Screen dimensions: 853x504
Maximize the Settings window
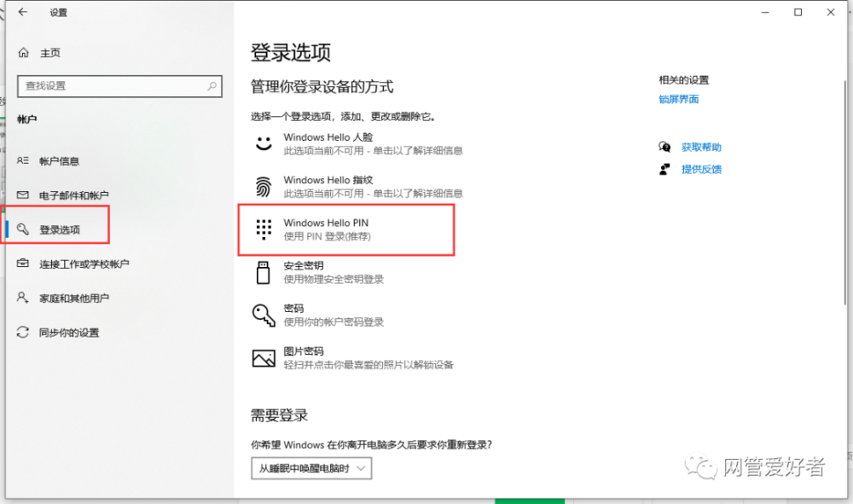798,12
